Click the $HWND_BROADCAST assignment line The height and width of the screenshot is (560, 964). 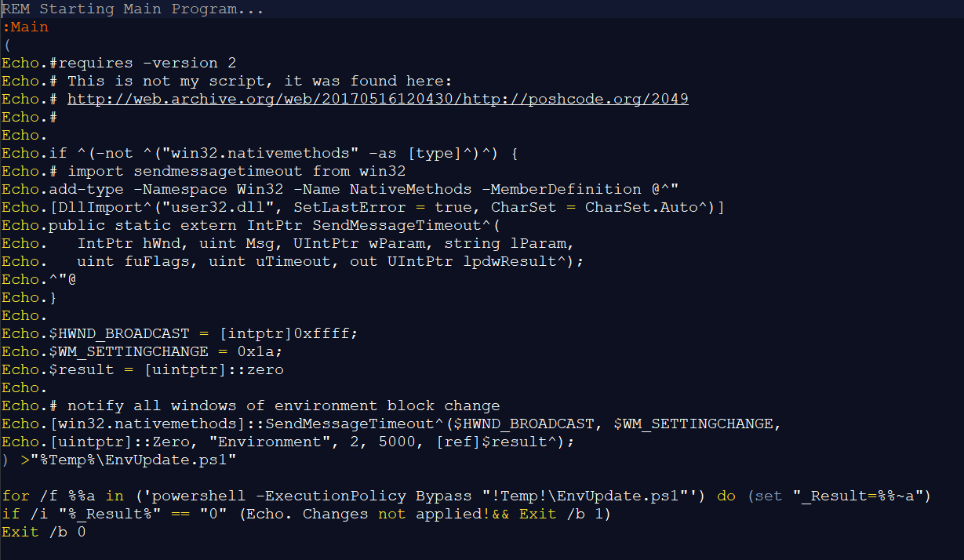pos(180,333)
